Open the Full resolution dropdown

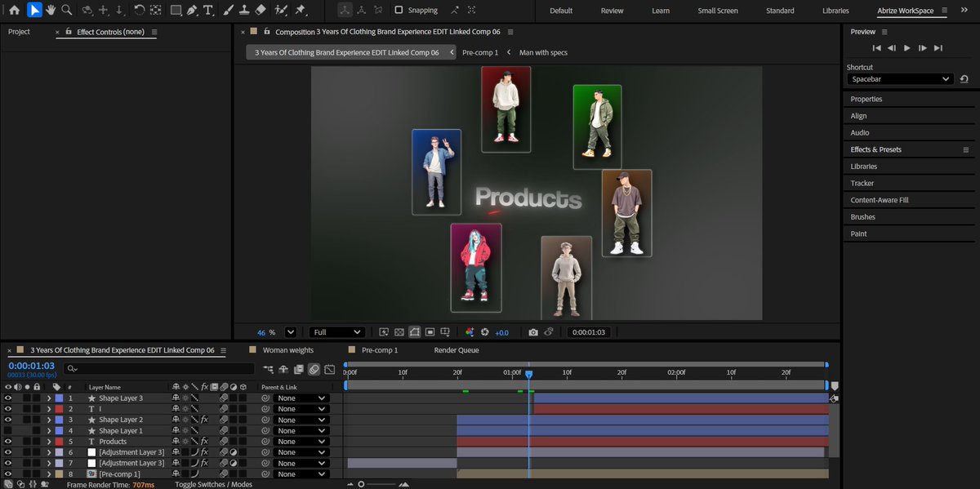point(336,332)
